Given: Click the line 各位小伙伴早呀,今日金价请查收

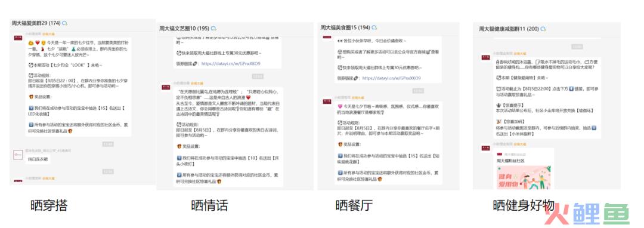Looking at the screenshot, I should tap(372, 41).
